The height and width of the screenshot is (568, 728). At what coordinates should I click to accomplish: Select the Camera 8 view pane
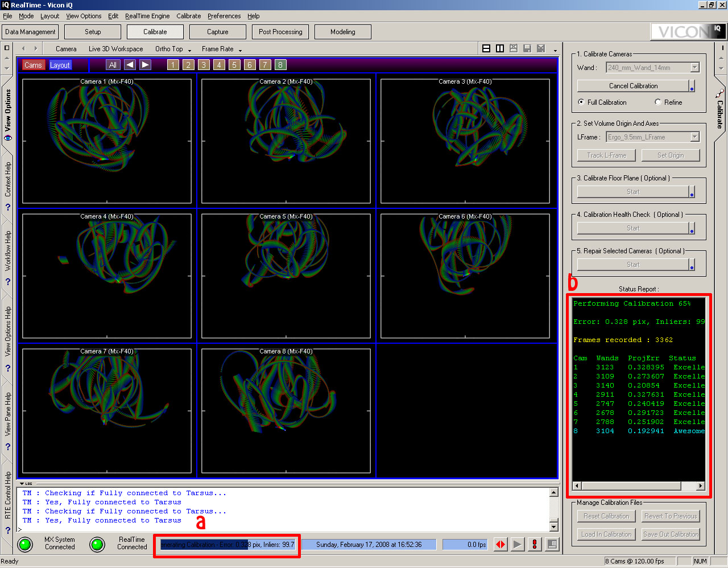pyautogui.click(x=286, y=410)
